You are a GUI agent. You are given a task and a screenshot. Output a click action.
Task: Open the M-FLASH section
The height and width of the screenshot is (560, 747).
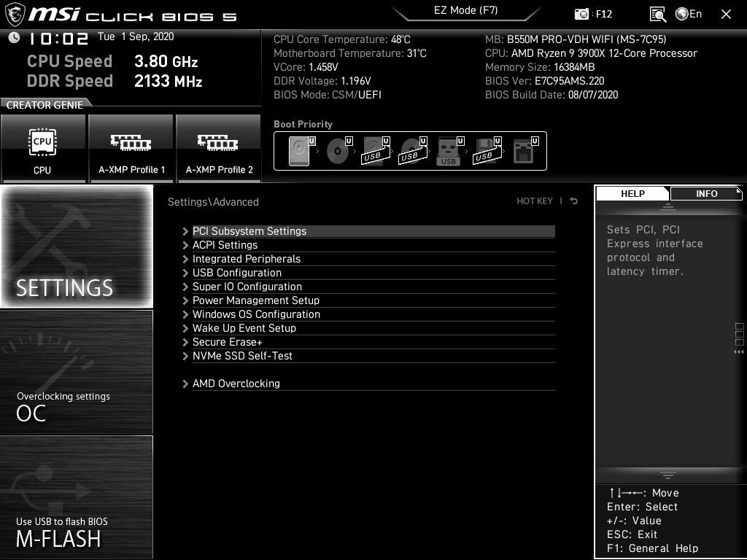pyautogui.click(x=77, y=497)
